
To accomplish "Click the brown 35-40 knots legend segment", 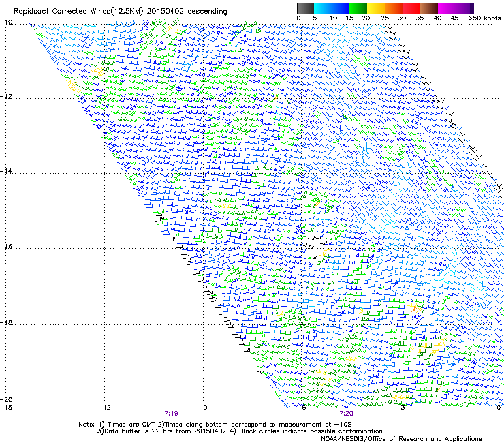I will pyautogui.click(x=429, y=8).
